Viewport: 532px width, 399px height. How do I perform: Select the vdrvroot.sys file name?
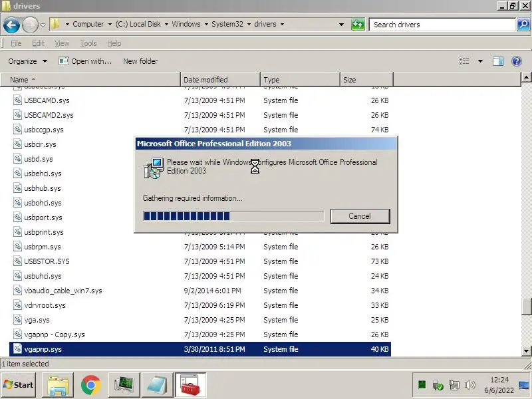click(45, 305)
